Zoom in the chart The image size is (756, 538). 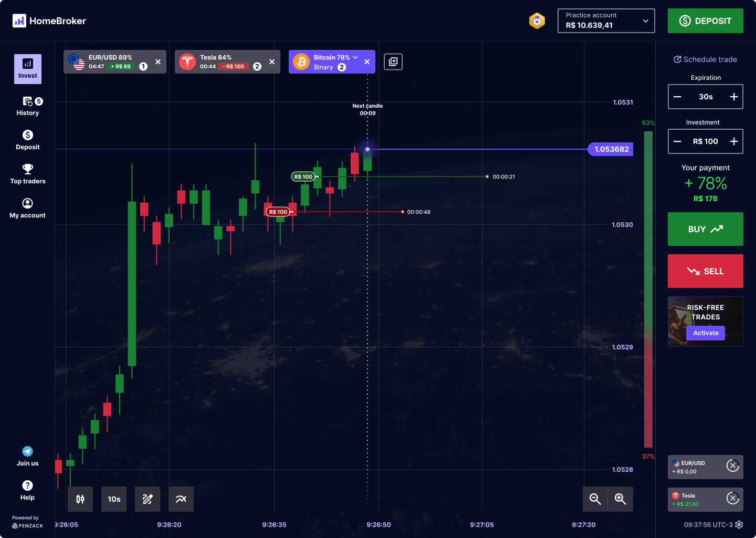[x=620, y=499]
